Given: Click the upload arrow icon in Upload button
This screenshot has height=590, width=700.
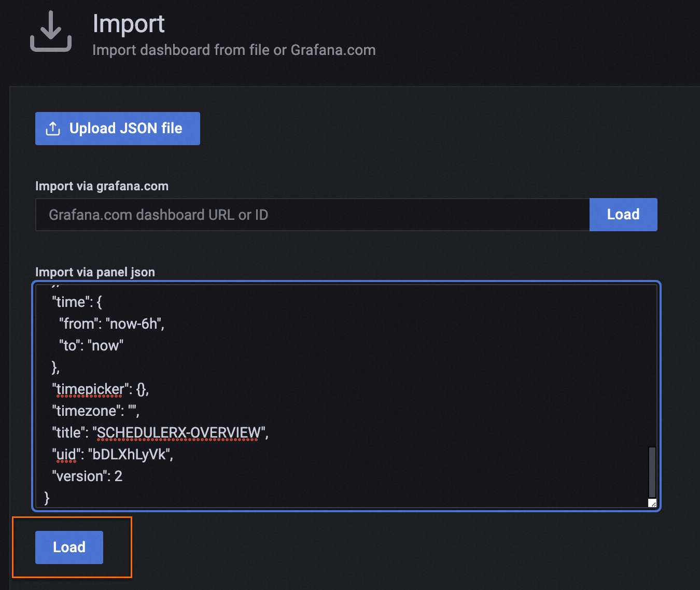Looking at the screenshot, I should pyautogui.click(x=53, y=129).
